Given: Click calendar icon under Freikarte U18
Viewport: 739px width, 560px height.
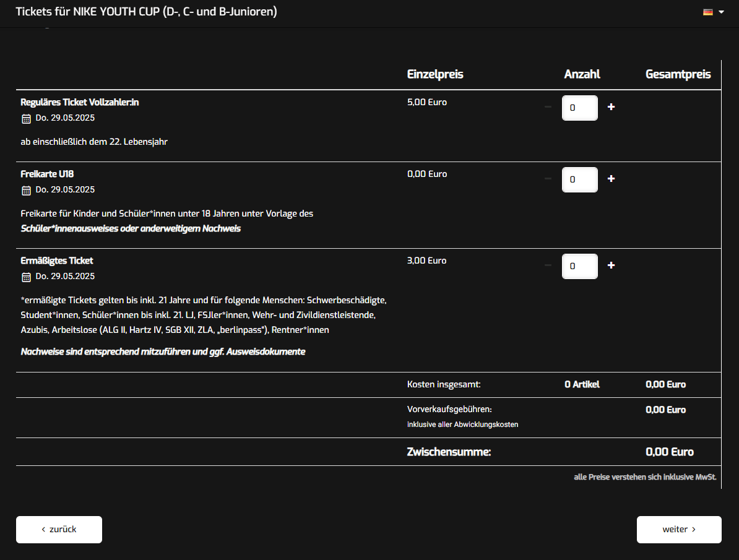Looking at the screenshot, I should [27, 191].
